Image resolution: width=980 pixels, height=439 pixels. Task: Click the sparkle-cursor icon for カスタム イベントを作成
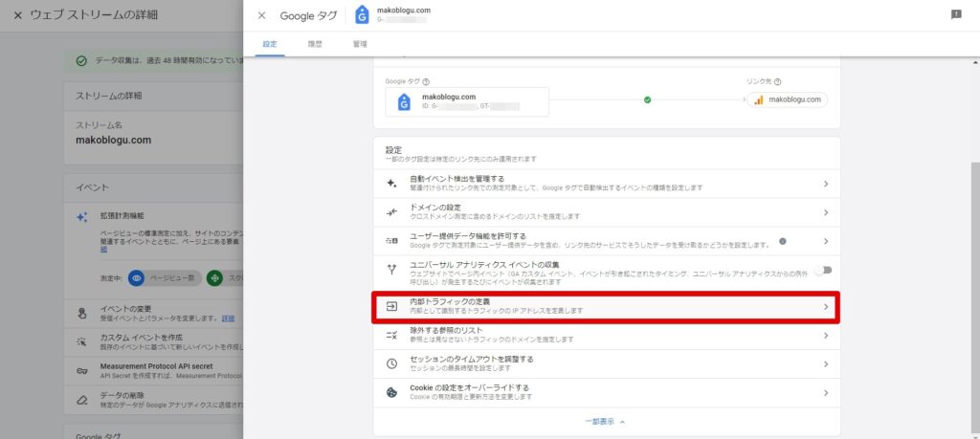click(x=82, y=341)
